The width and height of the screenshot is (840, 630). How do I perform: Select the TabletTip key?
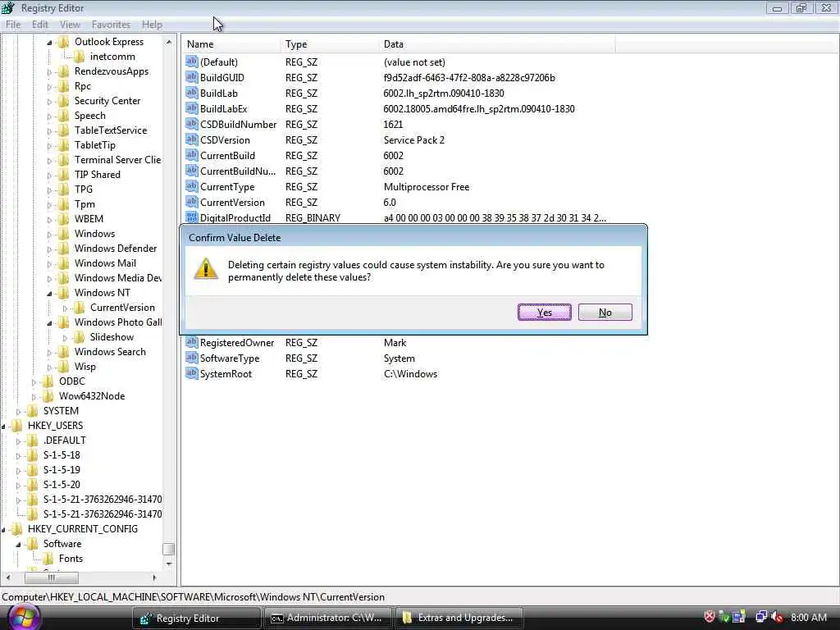95,145
